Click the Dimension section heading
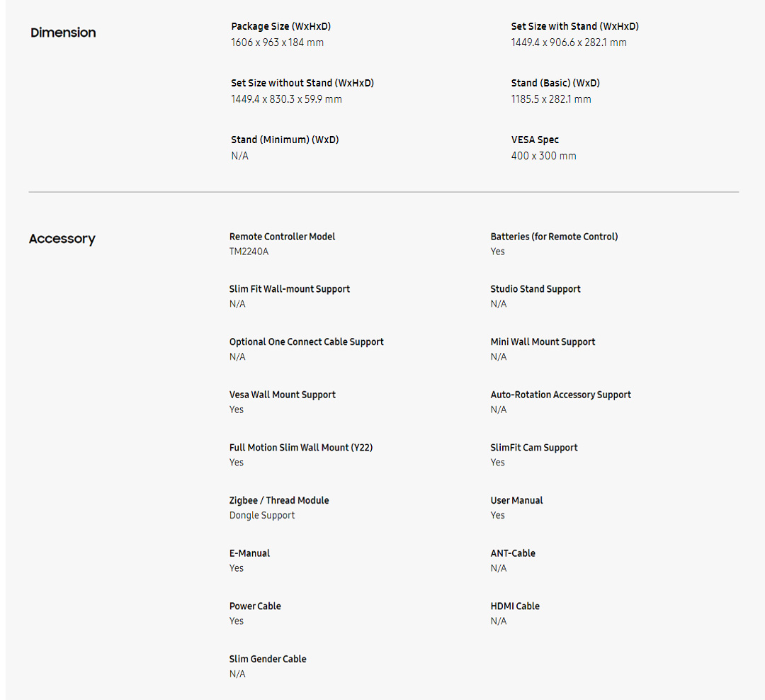This screenshot has width=765, height=700. 63,33
